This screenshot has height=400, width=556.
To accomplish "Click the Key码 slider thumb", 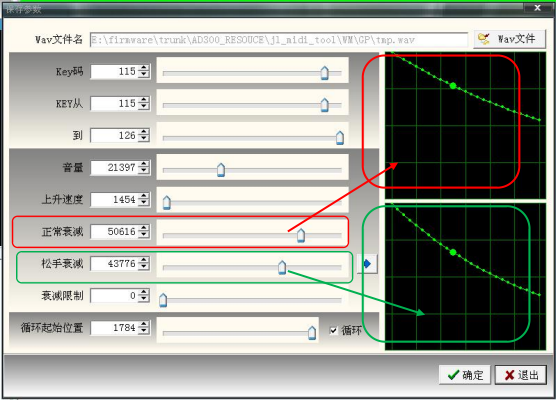I will [x=324, y=73].
